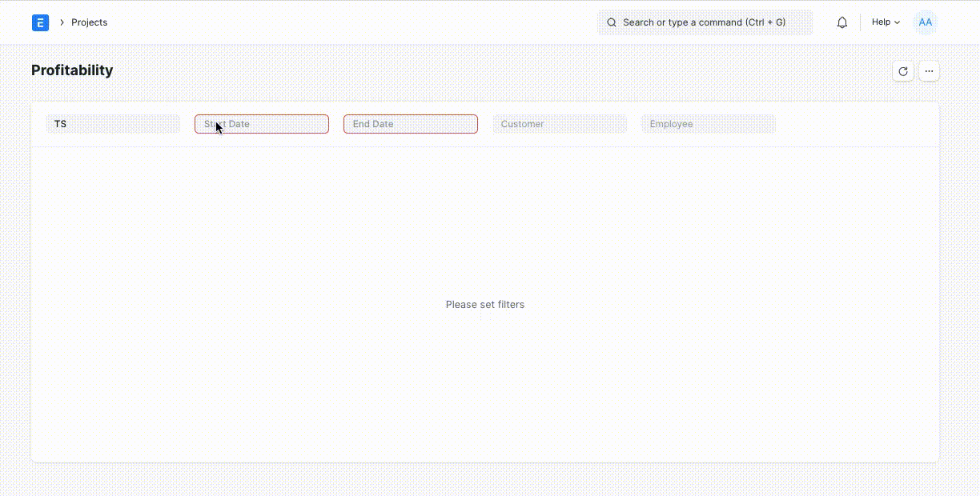The height and width of the screenshot is (496, 980).
Task: Click blank filter bar space right of Employee
Action: pyautogui.click(x=857, y=124)
